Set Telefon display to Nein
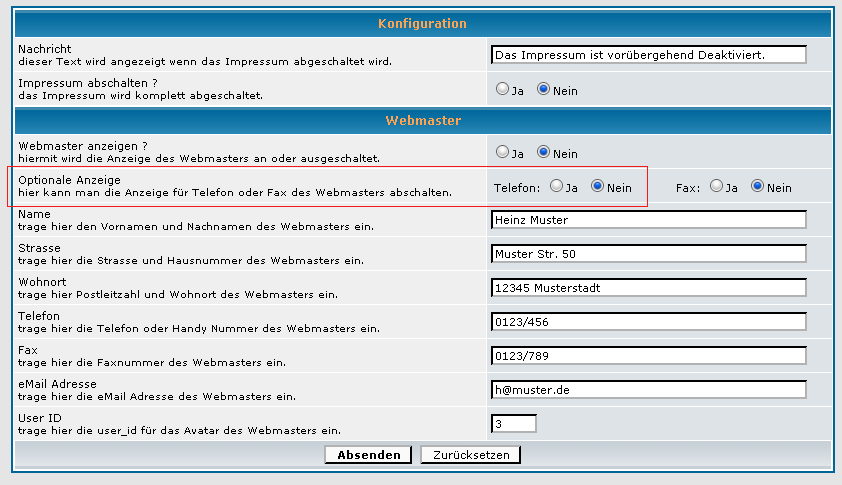Screen dimensions: 842x485 point(598,186)
